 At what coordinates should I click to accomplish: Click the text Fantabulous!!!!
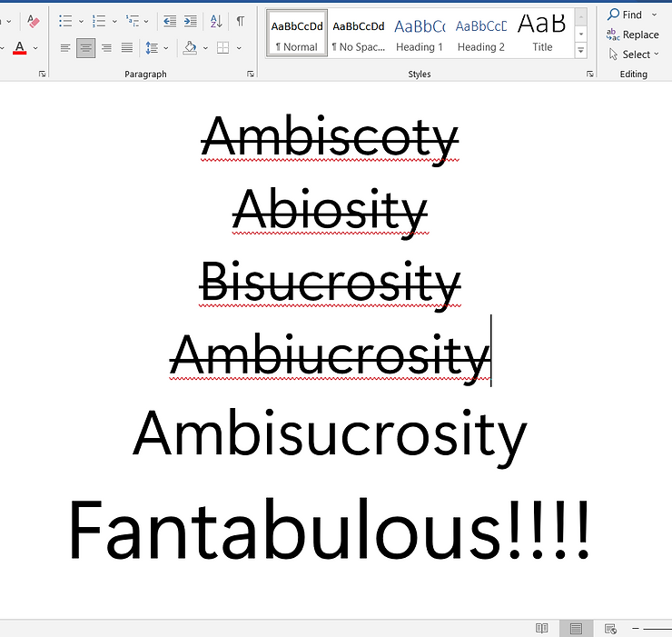tap(329, 529)
